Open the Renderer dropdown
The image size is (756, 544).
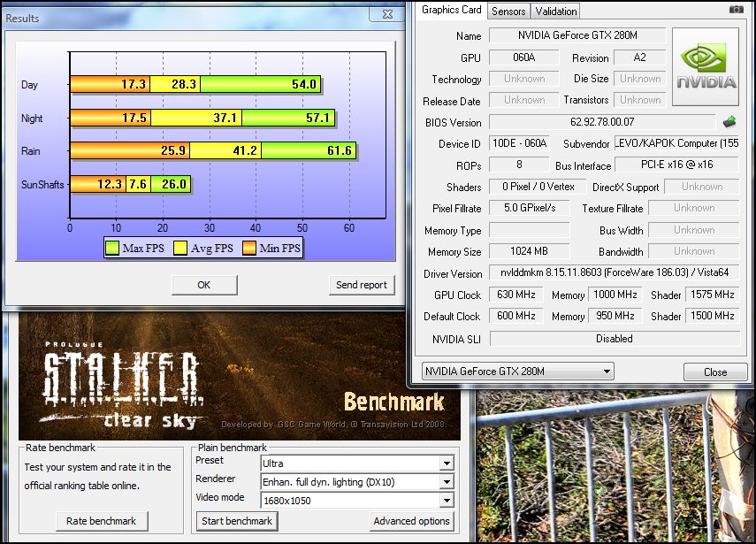point(357,482)
